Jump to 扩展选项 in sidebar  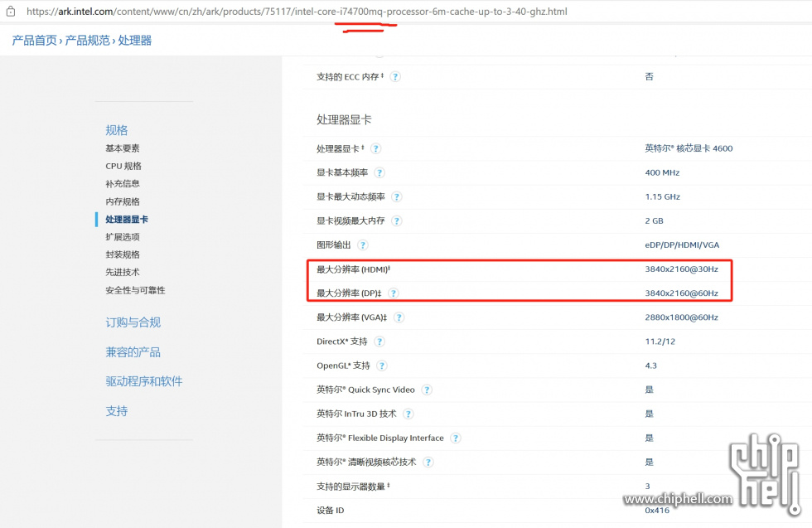click(x=123, y=237)
